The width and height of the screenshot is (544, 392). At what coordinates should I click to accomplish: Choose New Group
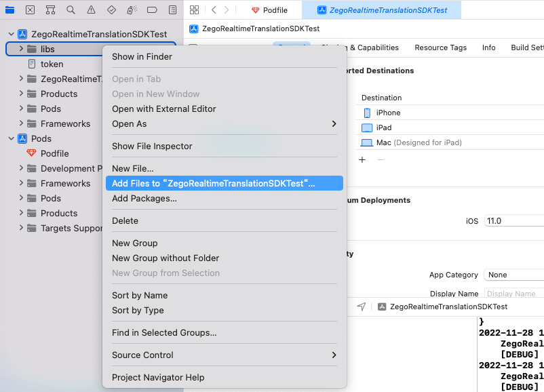(224, 243)
